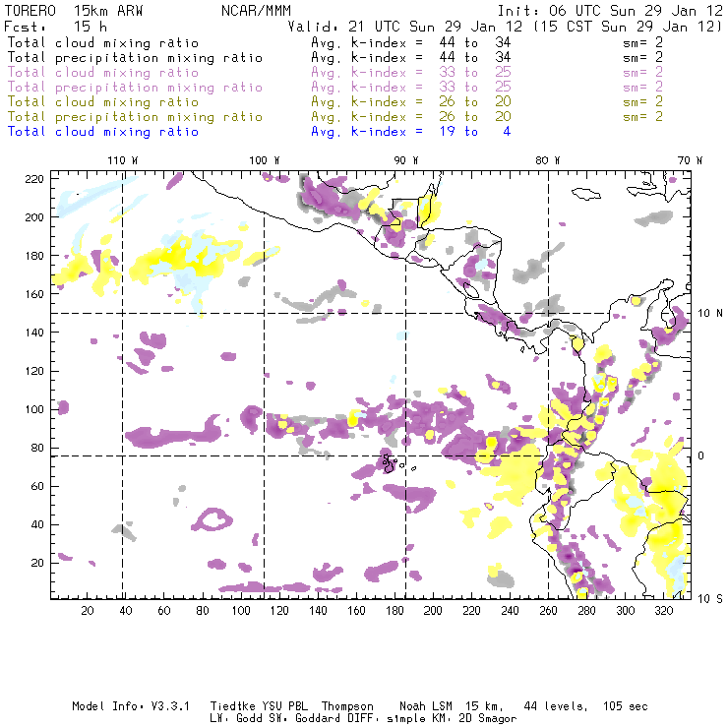
Task: Click the blue 'Total cloud mixing ratio' legend line
Action: (x=103, y=132)
